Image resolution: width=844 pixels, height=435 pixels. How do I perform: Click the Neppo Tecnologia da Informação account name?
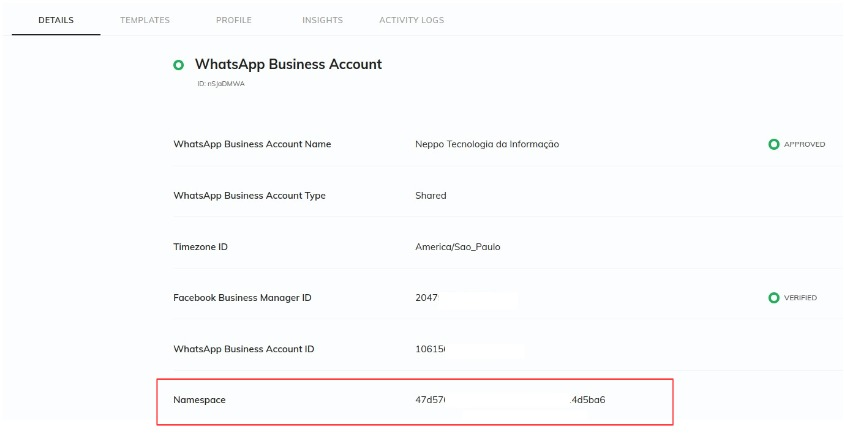pyautogui.click(x=487, y=144)
